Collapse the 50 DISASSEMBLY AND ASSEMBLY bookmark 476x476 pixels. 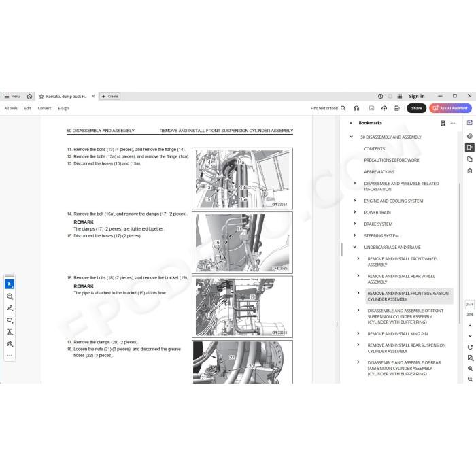[352, 137]
